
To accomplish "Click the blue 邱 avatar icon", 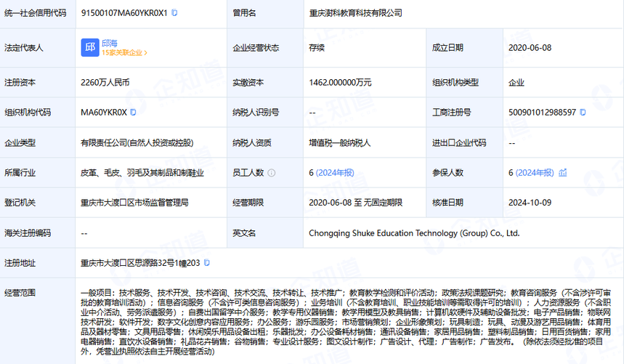I will pyautogui.click(x=90, y=47).
